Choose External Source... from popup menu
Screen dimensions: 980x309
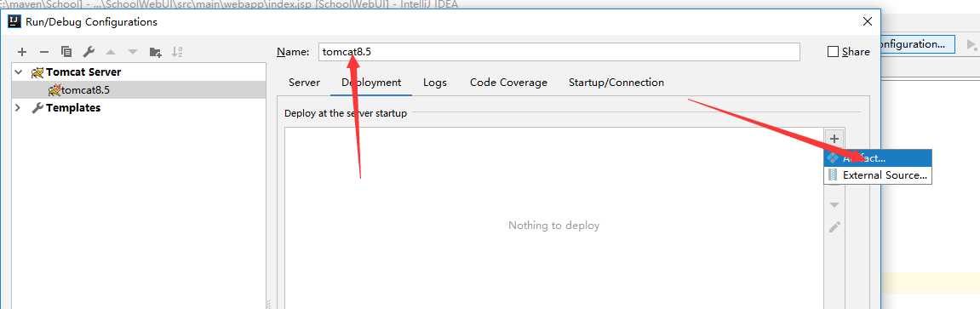click(x=878, y=175)
